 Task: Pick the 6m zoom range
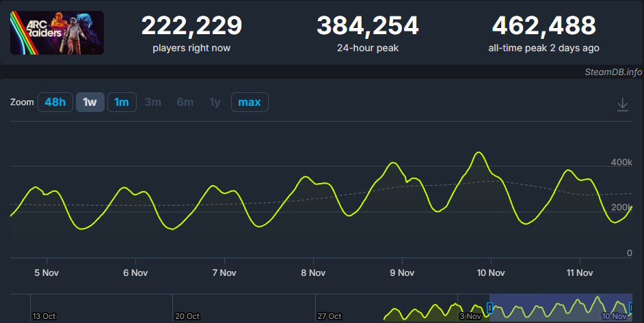pyautogui.click(x=185, y=102)
